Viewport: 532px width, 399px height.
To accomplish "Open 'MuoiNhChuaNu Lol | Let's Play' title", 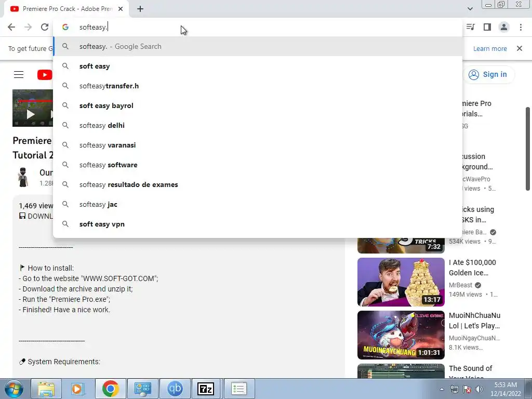I will pyautogui.click(x=474, y=320).
